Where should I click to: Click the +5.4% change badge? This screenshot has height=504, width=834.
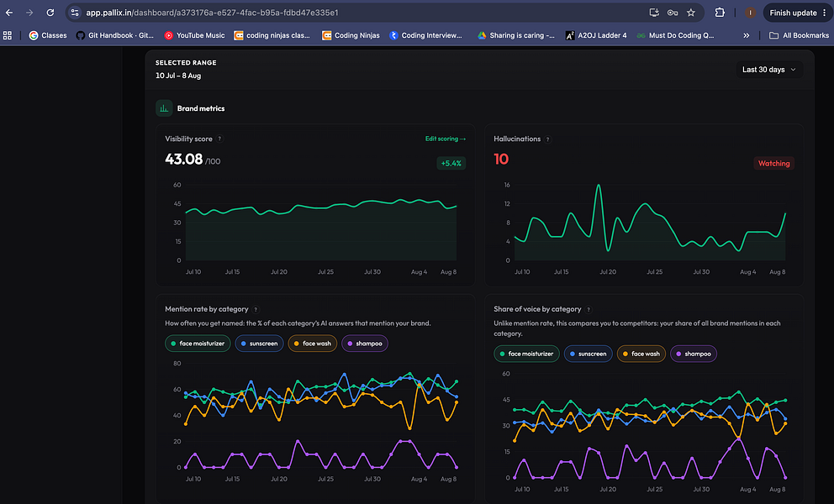451,163
